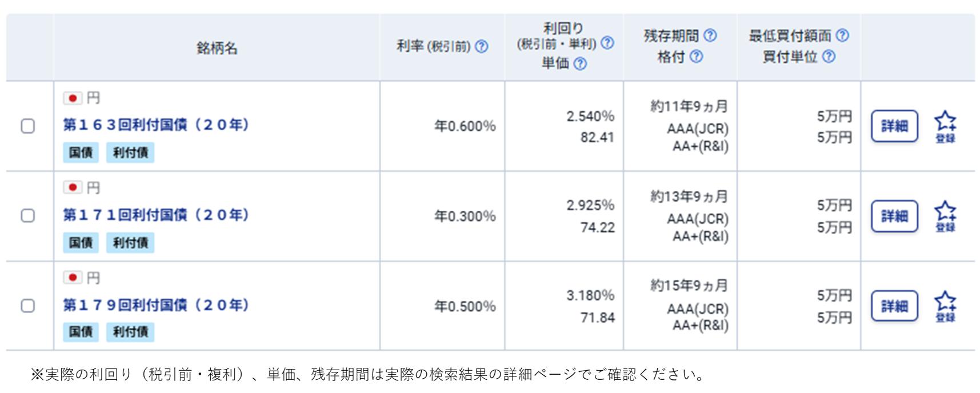
Task: Click help icon beside 最低買付額面
Action: tap(842, 35)
